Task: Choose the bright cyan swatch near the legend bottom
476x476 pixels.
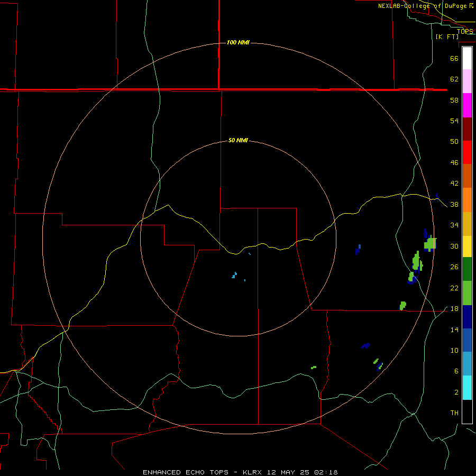Action: coord(467,388)
